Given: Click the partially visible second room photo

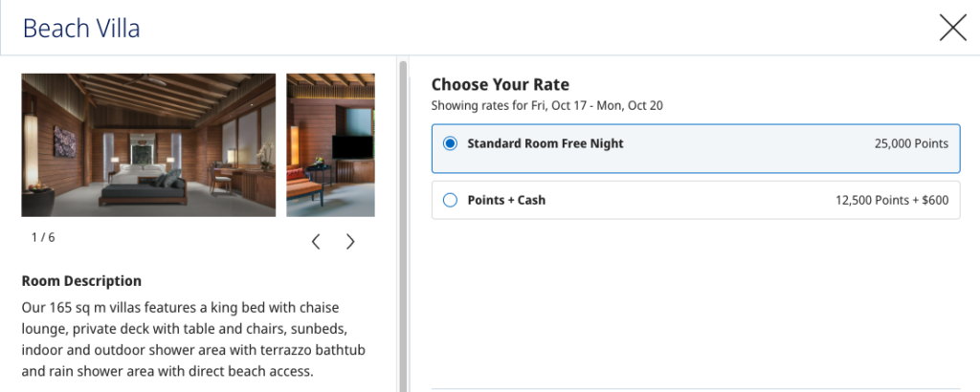Looking at the screenshot, I should click(330, 144).
